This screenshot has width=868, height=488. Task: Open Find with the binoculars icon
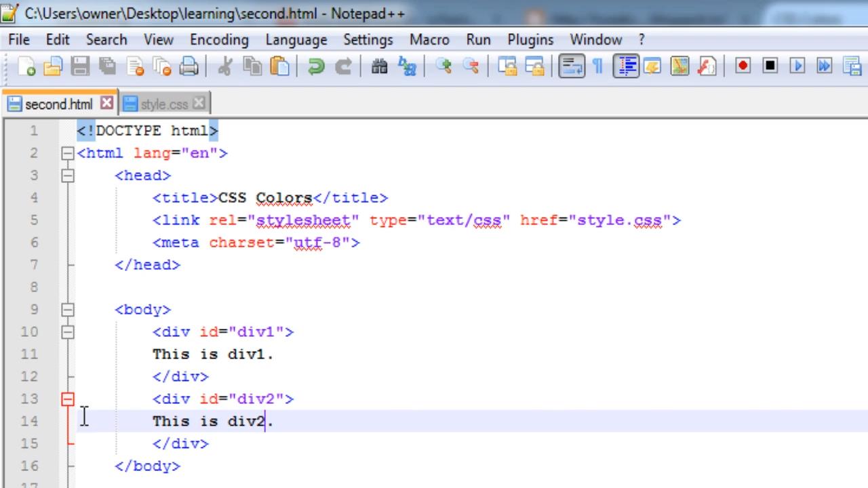pos(380,66)
